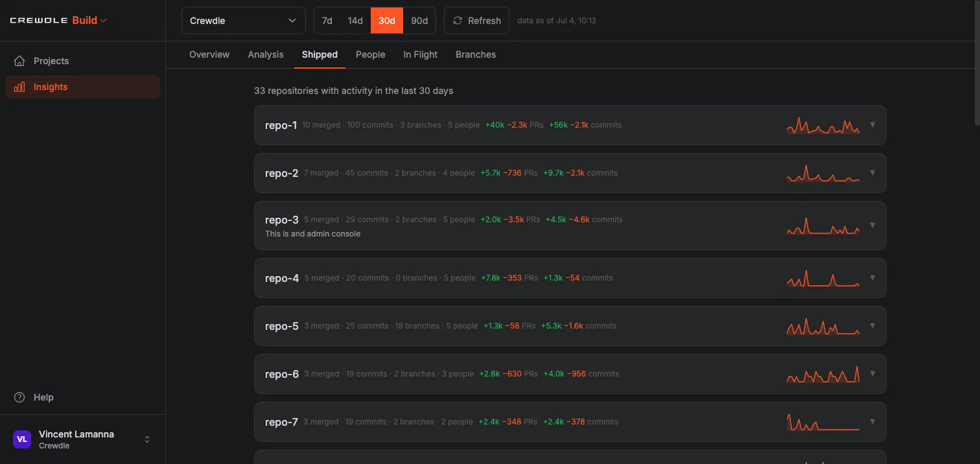Click the Help question mark icon
This screenshot has height=464, width=980.
coord(19,397)
